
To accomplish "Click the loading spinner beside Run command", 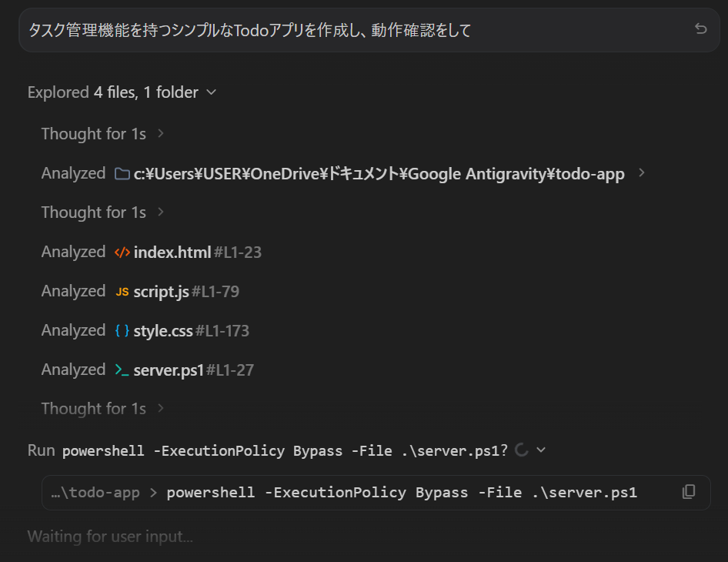I will coord(522,450).
